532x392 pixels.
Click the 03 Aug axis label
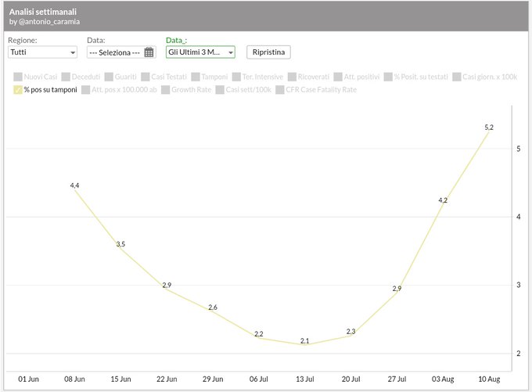[x=443, y=379]
